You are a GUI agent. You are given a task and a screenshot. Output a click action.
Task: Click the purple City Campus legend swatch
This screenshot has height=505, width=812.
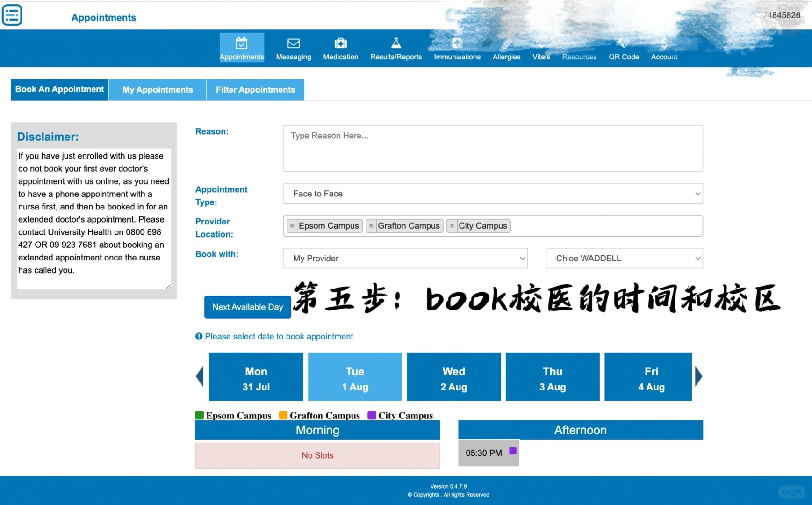point(372,415)
